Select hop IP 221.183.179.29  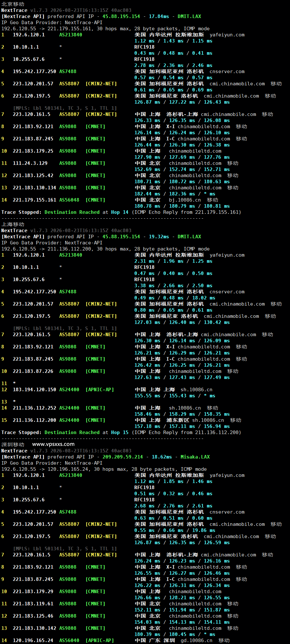click(33, 592)
